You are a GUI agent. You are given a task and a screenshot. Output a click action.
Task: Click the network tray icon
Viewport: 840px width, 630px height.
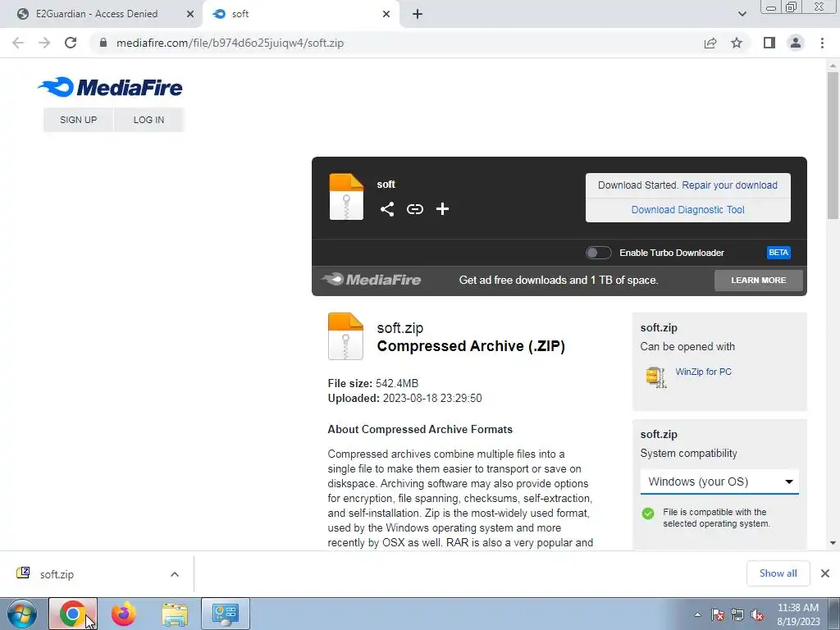(737, 614)
